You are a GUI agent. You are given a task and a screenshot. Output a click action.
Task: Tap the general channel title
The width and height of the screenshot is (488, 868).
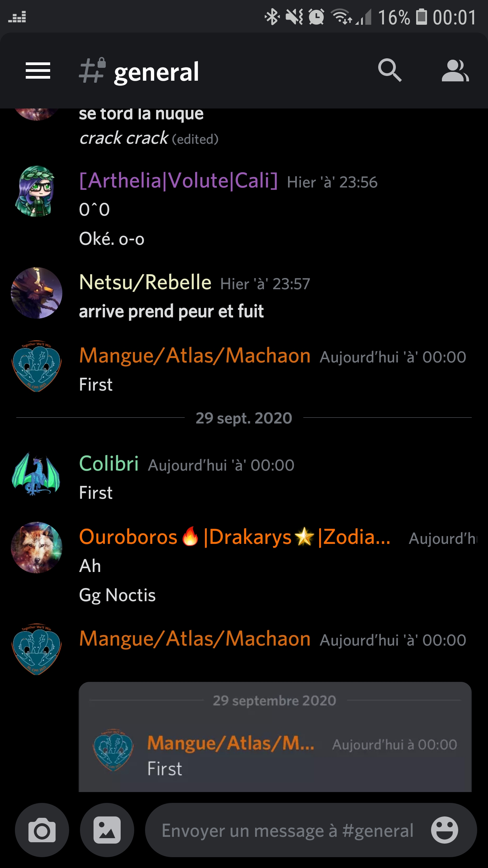(156, 72)
